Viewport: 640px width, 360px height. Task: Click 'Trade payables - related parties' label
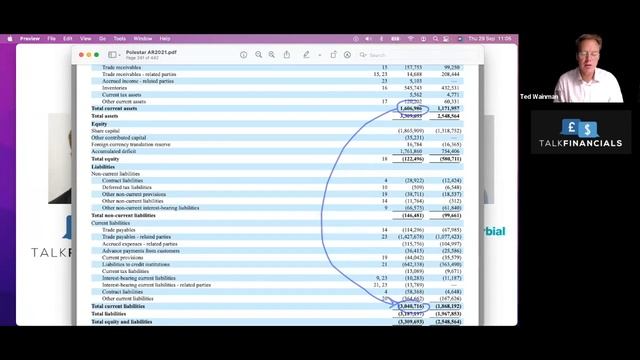pos(137,237)
